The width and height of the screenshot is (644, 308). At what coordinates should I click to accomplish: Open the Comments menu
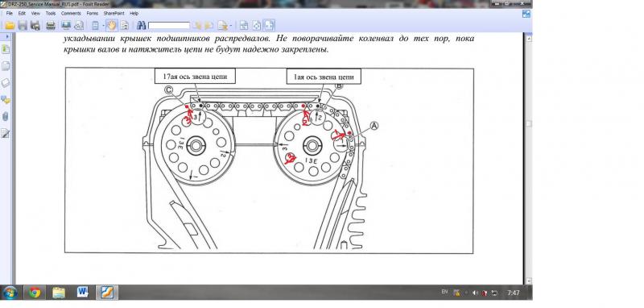[71, 13]
